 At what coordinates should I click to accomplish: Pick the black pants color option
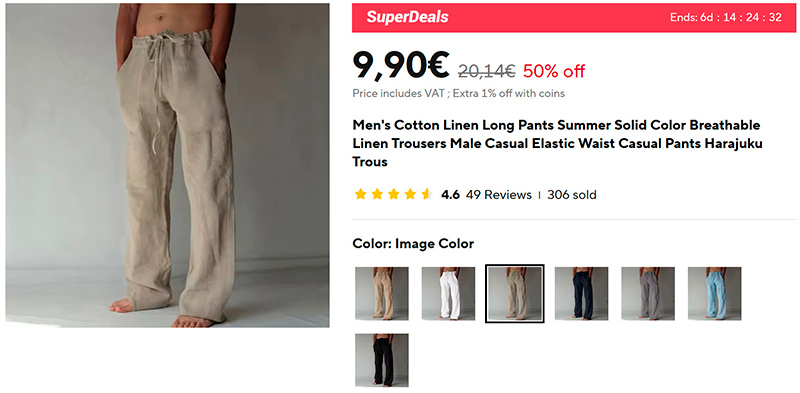[382, 360]
